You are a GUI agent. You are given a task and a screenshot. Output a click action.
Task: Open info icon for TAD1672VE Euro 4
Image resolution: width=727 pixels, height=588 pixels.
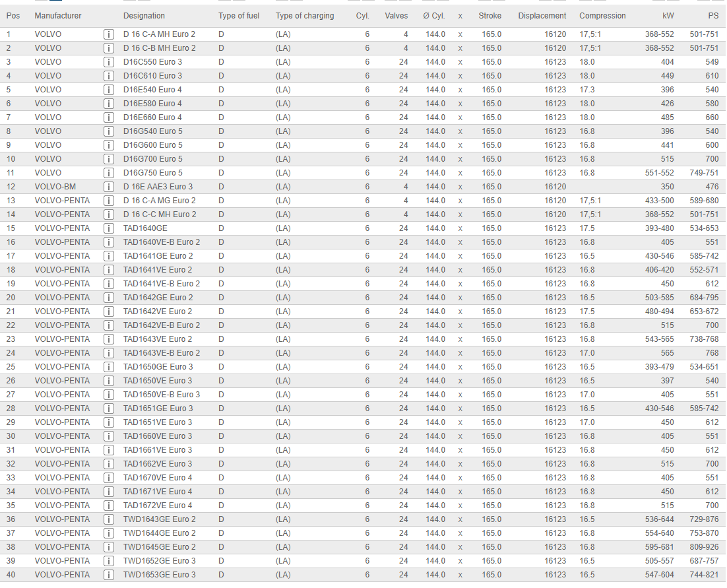point(109,506)
